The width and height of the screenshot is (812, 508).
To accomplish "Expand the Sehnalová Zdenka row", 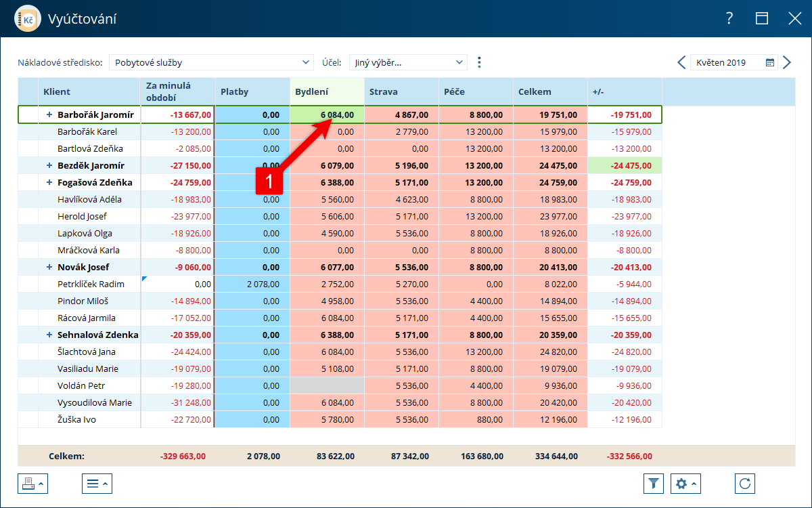I will 49,335.
